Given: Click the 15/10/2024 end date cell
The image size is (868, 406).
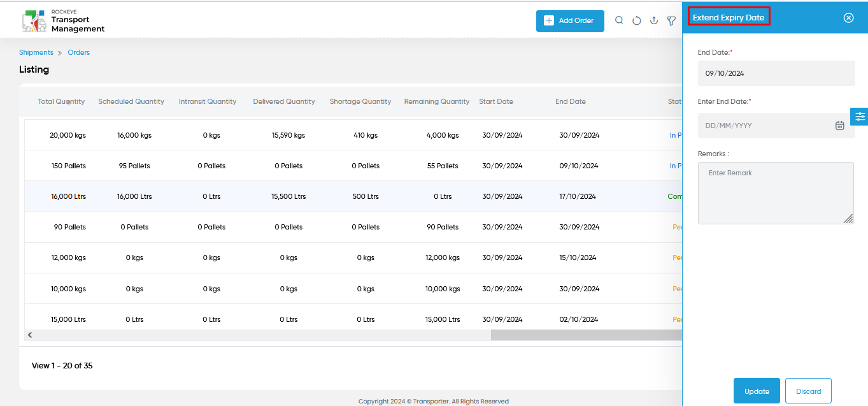Looking at the screenshot, I should (x=578, y=257).
